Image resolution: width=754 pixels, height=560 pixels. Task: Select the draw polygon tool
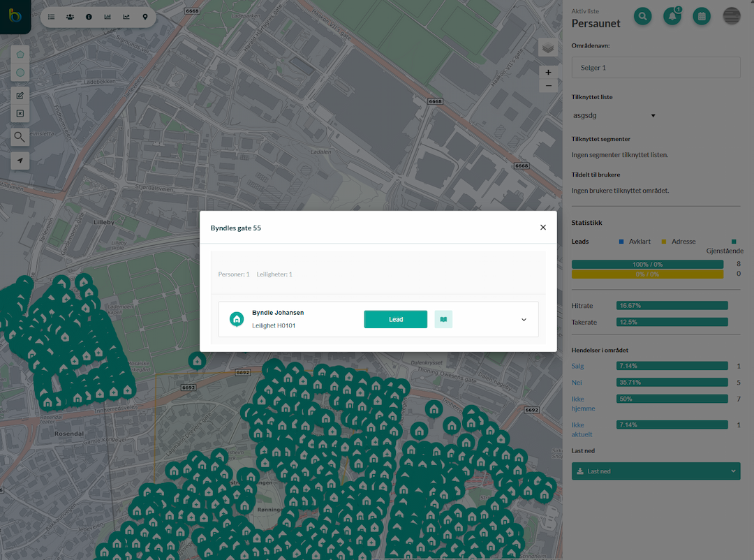click(x=20, y=54)
